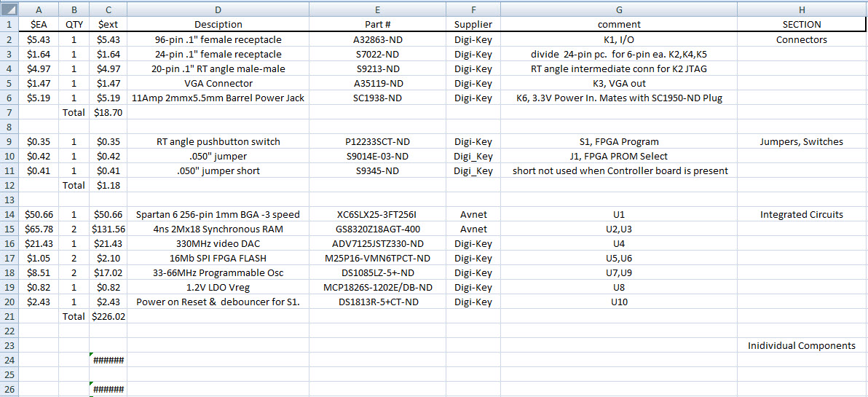Click the 'Part #' header cell
This screenshot has width=868, height=397.
point(377,25)
